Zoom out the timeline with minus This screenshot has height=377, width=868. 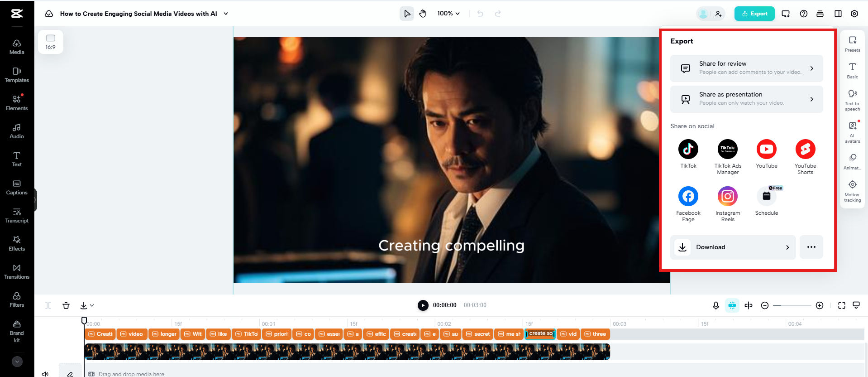[x=765, y=305]
